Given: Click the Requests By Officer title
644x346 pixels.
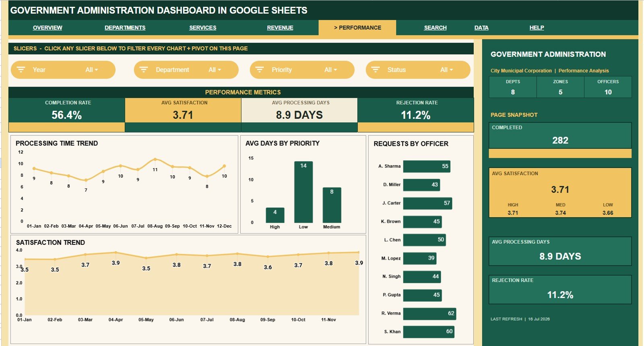Looking at the screenshot, I should click(x=411, y=144).
